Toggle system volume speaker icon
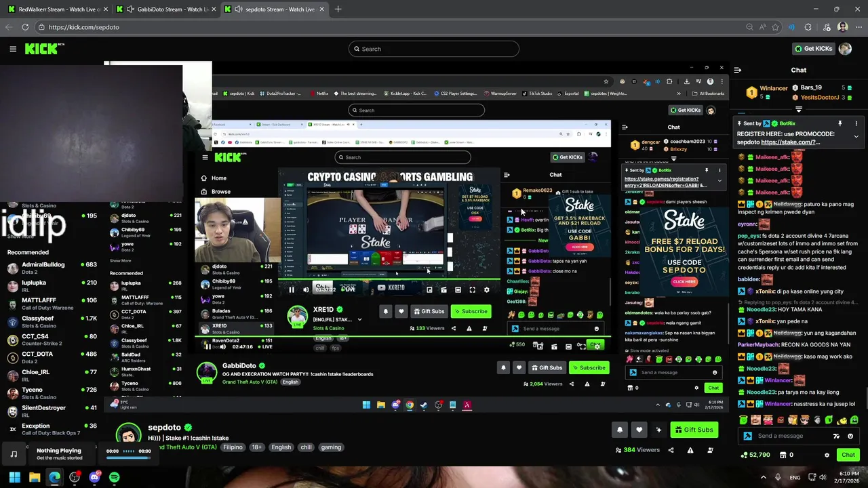868x488 pixels. point(823,477)
